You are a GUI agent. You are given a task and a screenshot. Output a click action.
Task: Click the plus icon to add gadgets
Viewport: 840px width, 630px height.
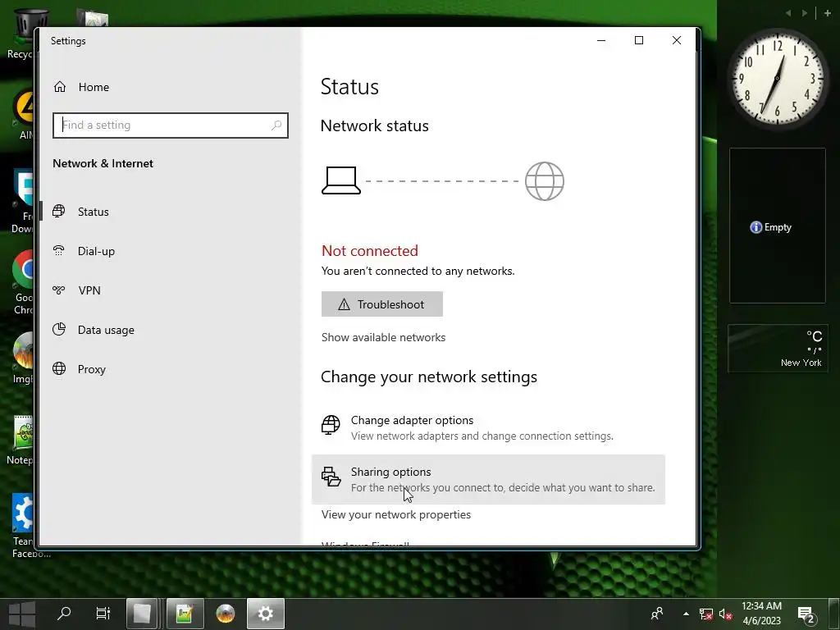tap(827, 13)
